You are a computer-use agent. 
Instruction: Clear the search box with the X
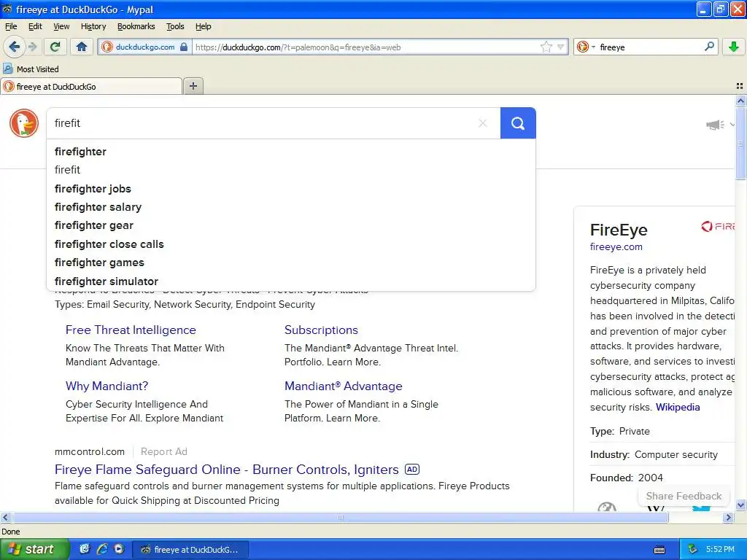click(x=483, y=123)
